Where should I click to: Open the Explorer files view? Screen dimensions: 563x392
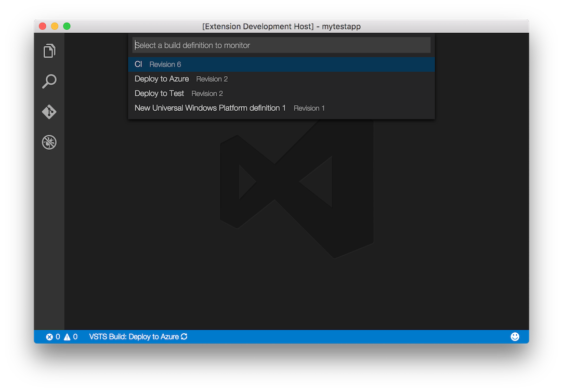[49, 50]
